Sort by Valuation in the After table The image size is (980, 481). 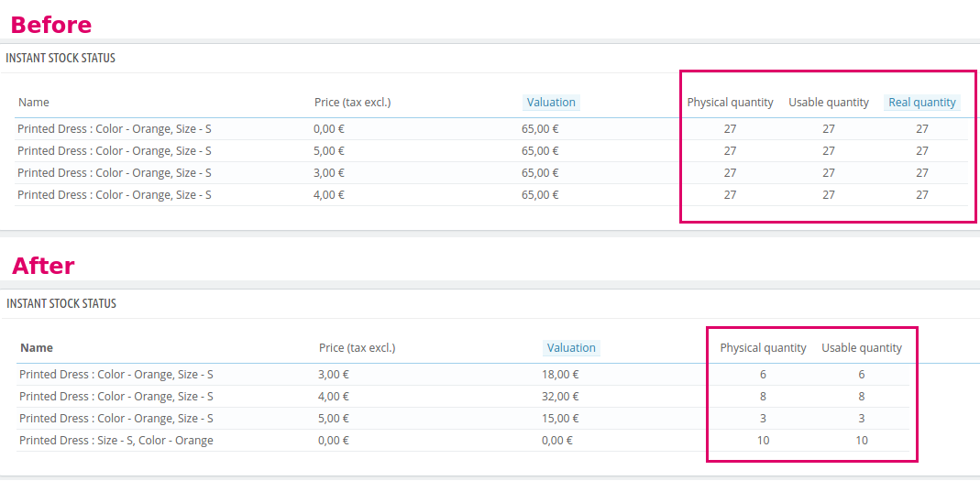click(570, 348)
